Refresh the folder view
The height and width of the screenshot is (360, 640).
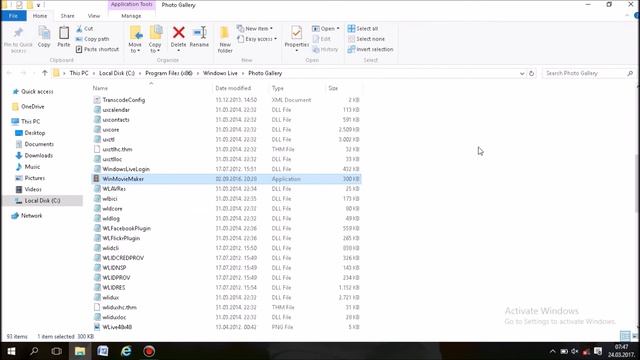(531, 73)
